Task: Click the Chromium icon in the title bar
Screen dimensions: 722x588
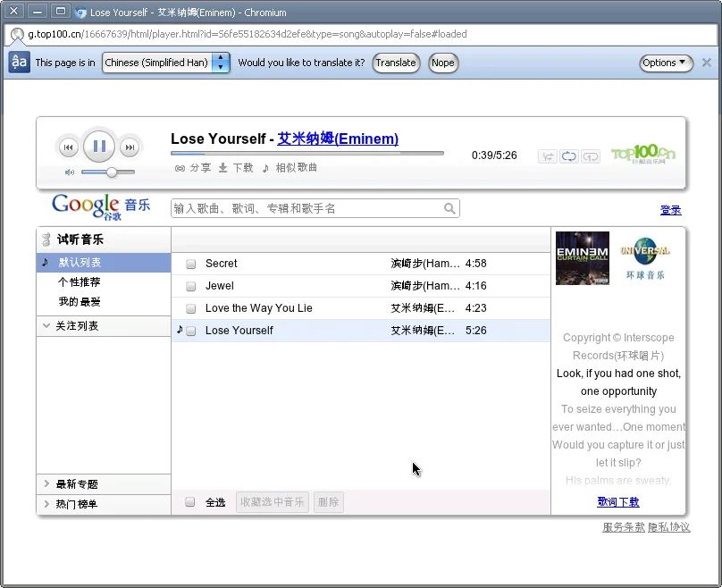Action: 81,13
